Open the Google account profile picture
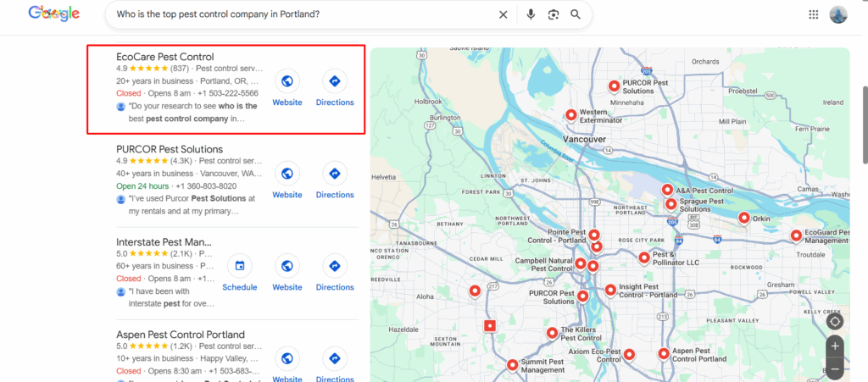868x382 pixels. click(838, 14)
